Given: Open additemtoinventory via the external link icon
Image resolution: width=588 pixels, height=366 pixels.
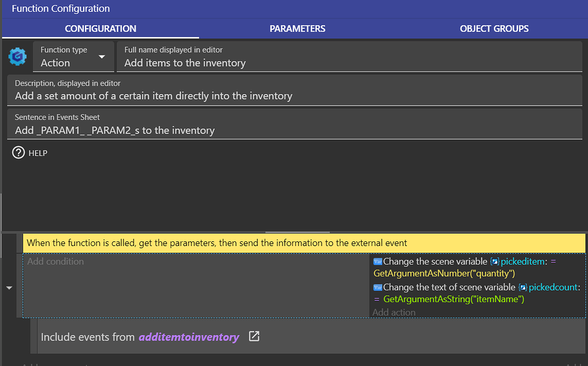Looking at the screenshot, I should click(253, 337).
